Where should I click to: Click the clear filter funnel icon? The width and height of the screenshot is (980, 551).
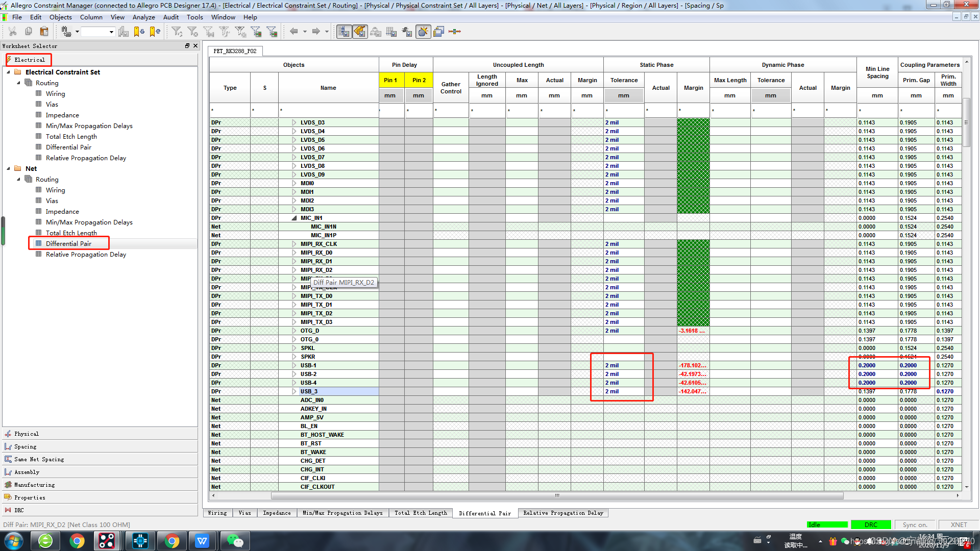(192, 32)
